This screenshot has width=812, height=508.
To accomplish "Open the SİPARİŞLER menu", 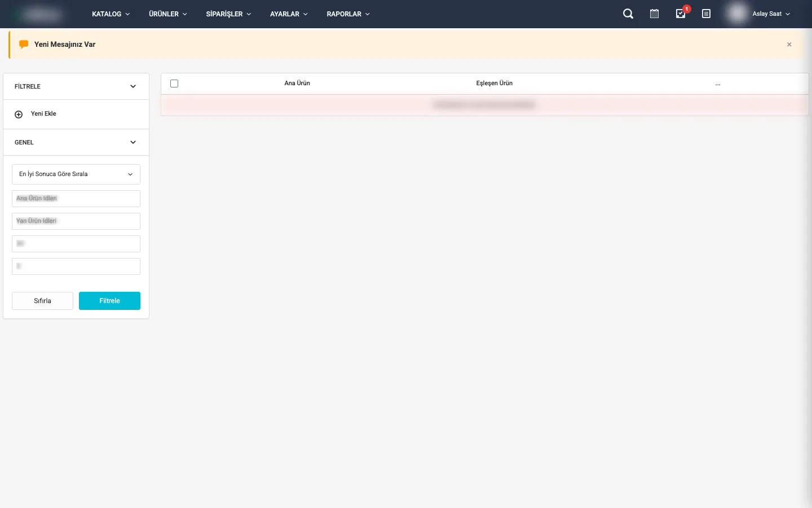I will 228,14.
